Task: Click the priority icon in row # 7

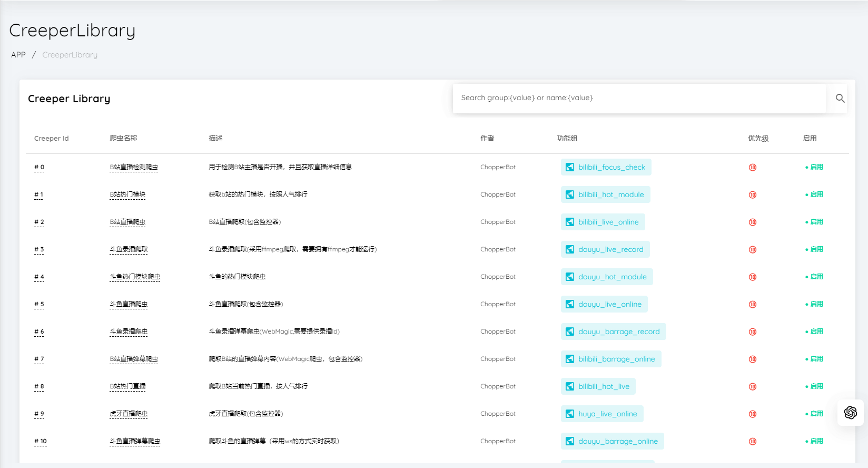Action: click(x=753, y=359)
